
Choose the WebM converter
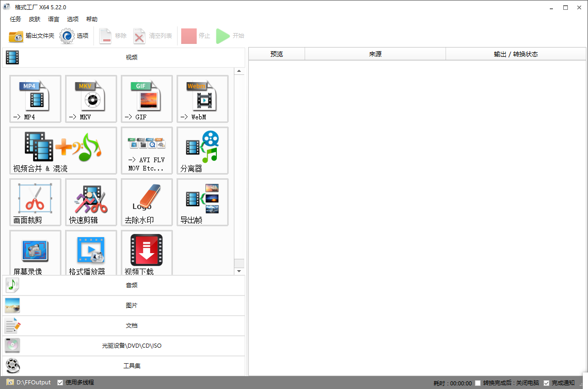pyautogui.click(x=202, y=99)
